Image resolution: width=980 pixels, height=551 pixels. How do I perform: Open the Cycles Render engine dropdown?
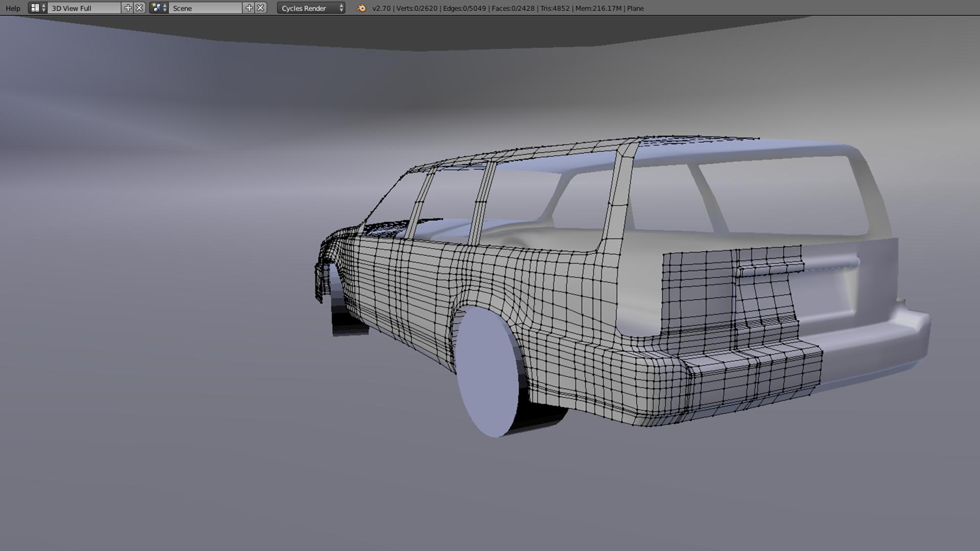[x=311, y=8]
